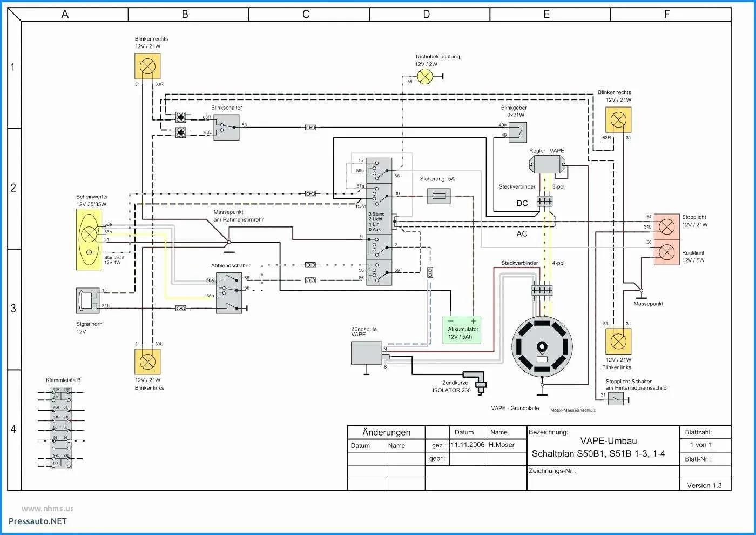Select the connector on the Signalhorn 31b line

point(181,308)
